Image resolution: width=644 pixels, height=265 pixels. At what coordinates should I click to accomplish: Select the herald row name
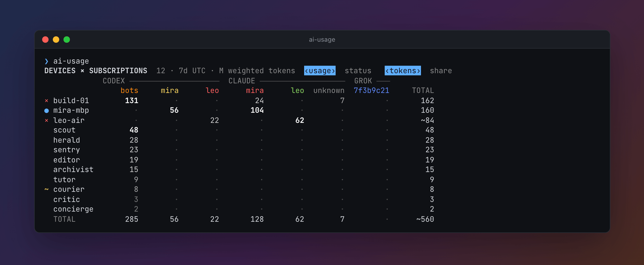(x=67, y=140)
